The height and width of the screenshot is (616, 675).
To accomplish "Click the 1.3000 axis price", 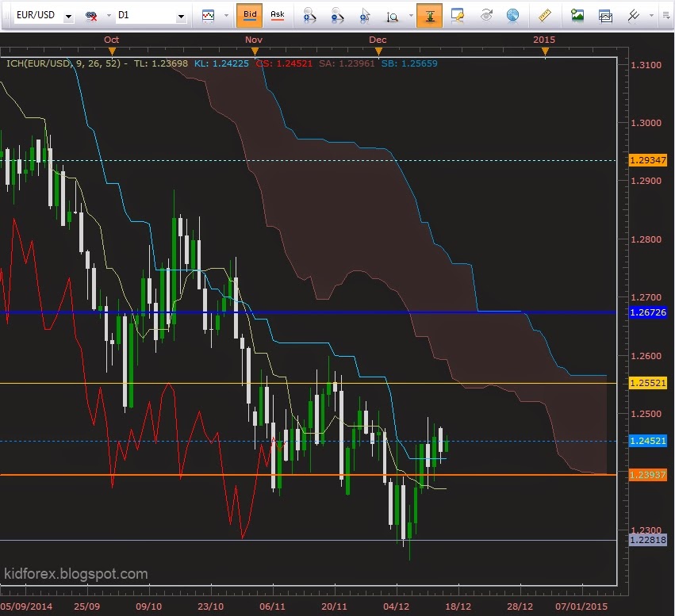I will 646,123.
